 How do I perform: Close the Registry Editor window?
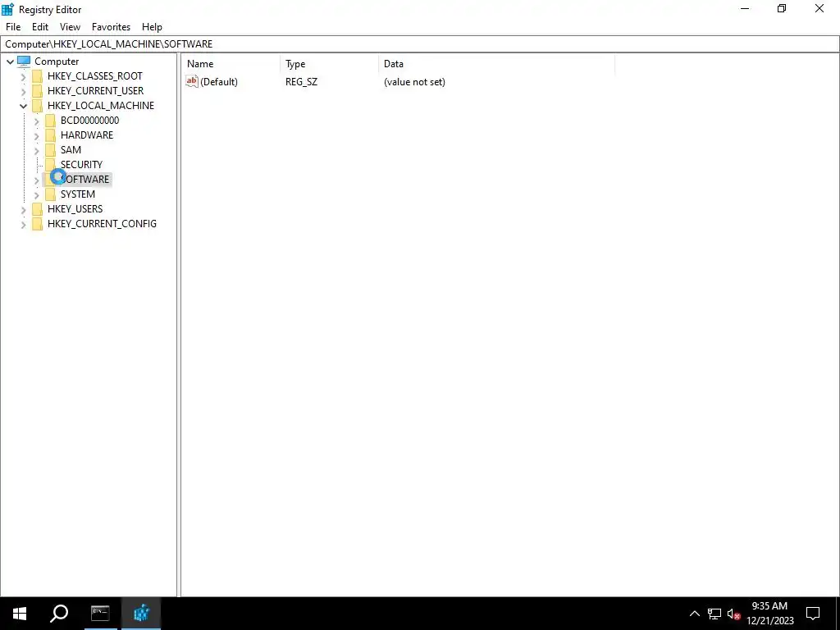819,8
